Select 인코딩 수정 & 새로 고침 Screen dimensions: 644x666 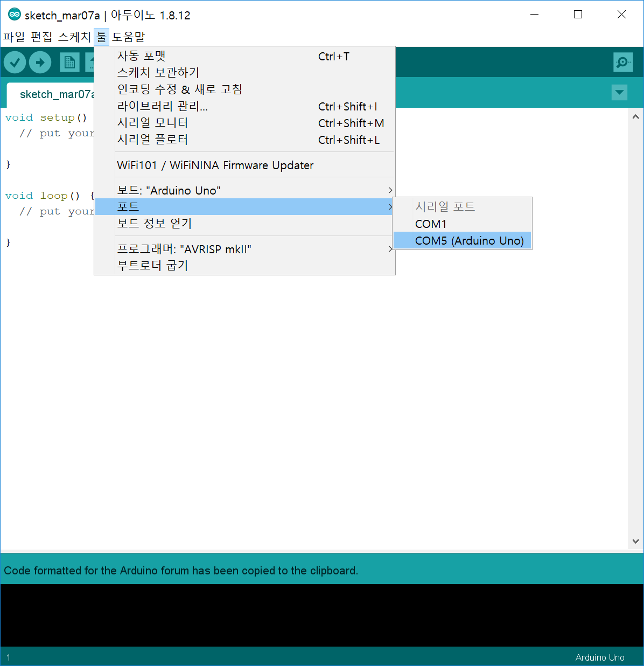coord(245,89)
